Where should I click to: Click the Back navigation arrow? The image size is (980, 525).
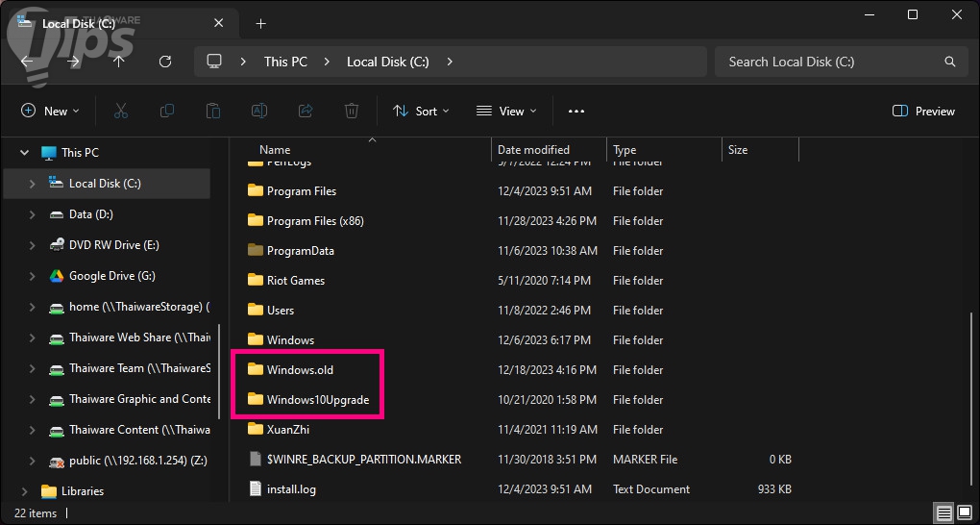tap(27, 62)
